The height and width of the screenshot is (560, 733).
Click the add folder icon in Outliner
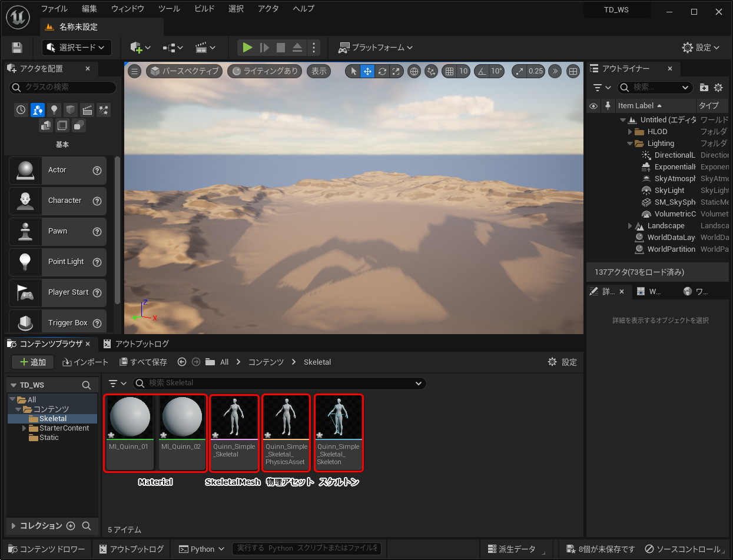pyautogui.click(x=704, y=88)
